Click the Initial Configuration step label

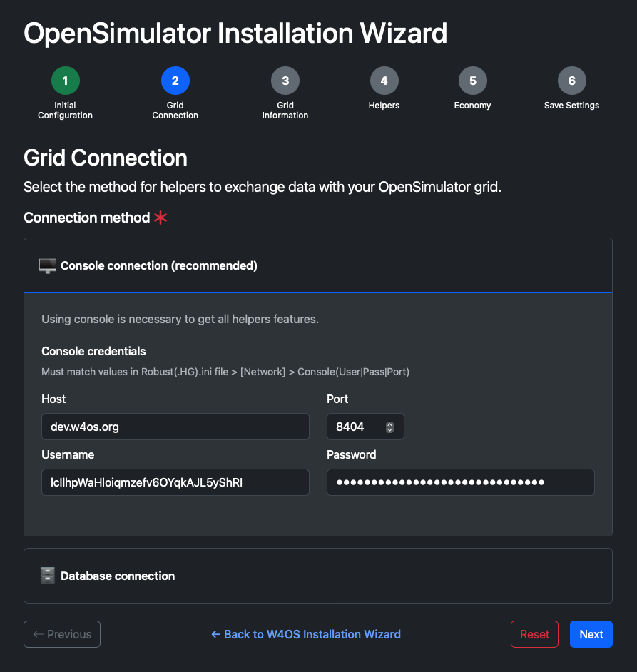[65, 110]
